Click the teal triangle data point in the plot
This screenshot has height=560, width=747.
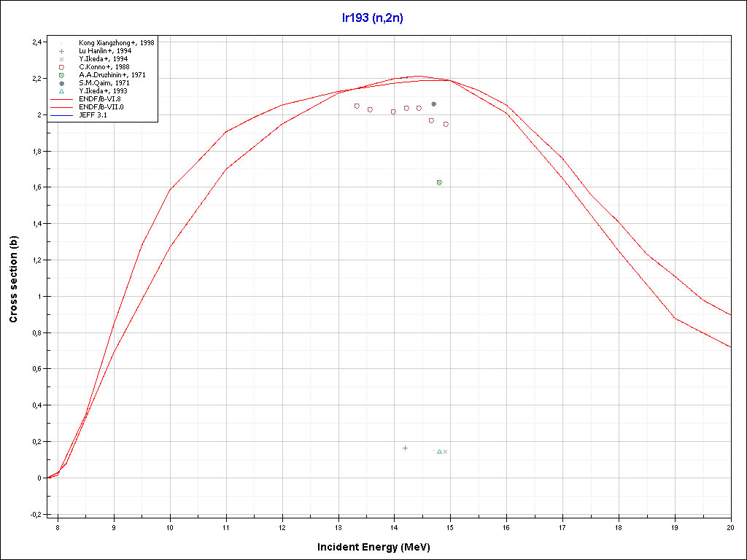(439, 451)
